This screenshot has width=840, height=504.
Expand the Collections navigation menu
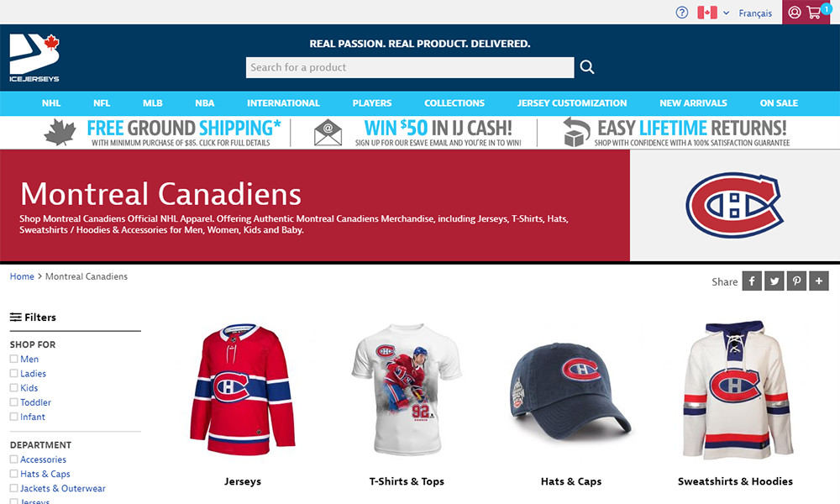tap(454, 103)
